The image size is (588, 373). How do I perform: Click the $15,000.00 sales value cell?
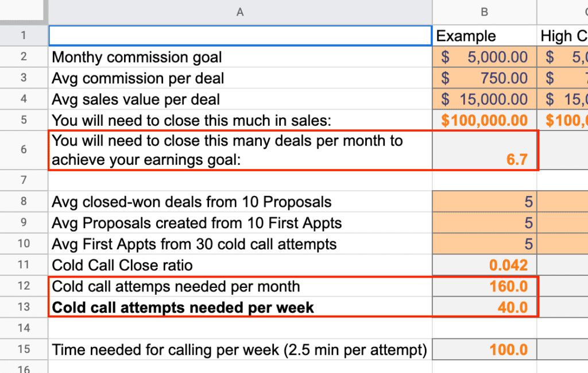click(485, 99)
